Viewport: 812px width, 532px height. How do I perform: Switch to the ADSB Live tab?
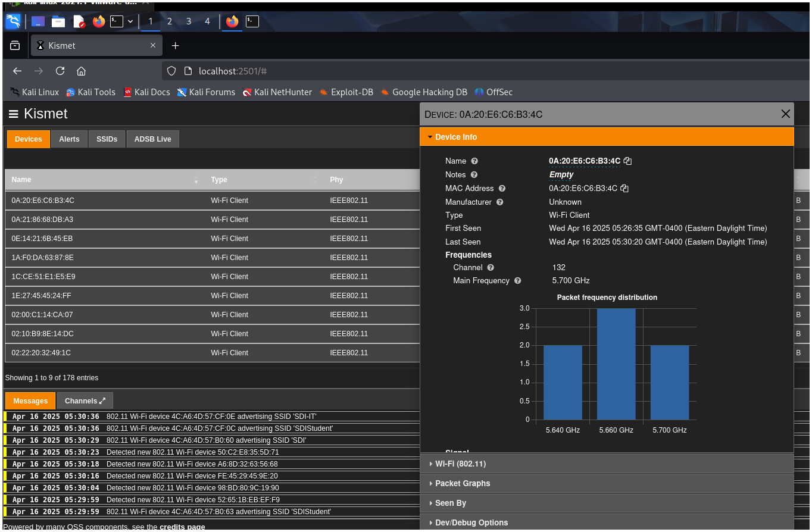[x=153, y=139]
